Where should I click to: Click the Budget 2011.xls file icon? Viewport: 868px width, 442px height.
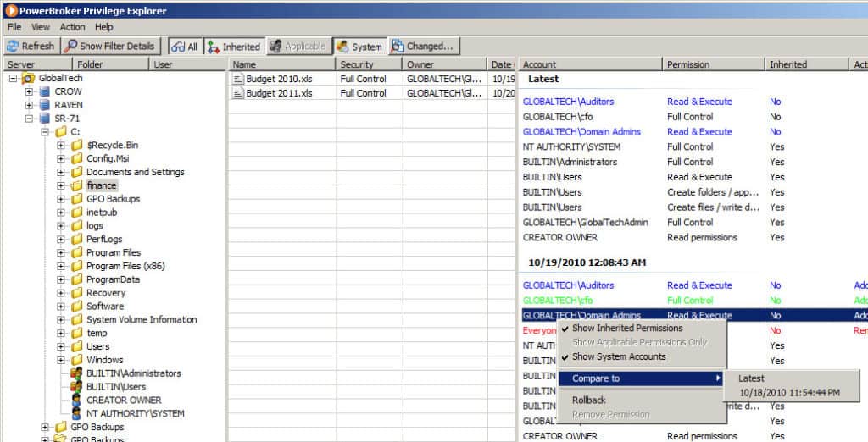(x=238, y=93)
